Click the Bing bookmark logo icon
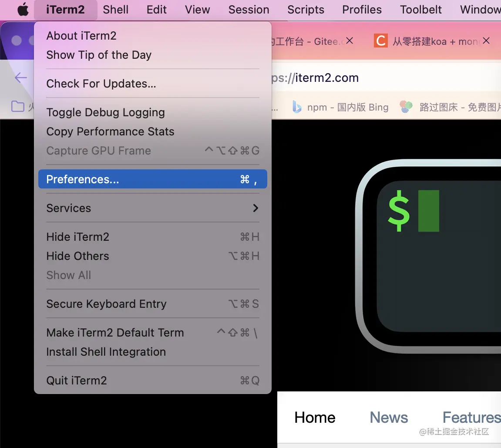Image resolution: width=501 pixels, height=448 pixels. [x=297, y=107]
